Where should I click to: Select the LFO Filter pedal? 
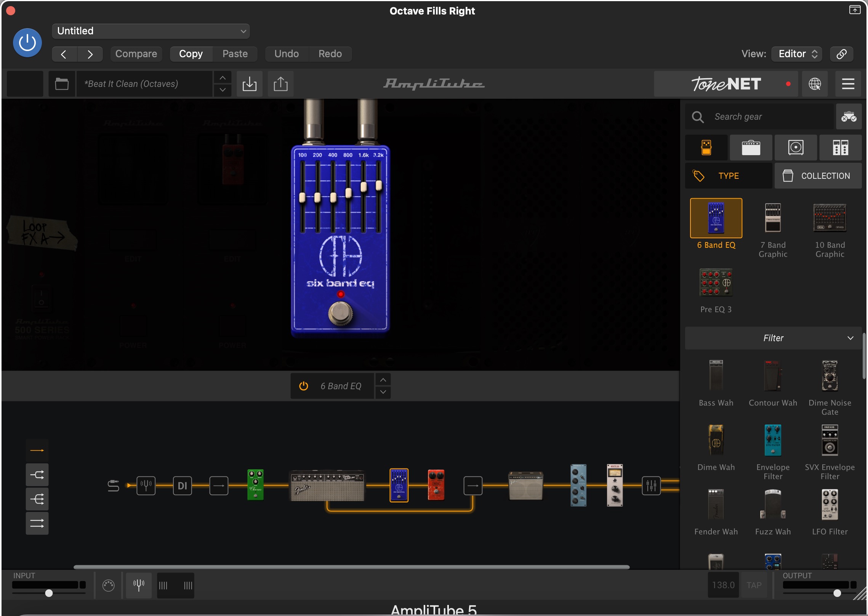coord(830,505)
